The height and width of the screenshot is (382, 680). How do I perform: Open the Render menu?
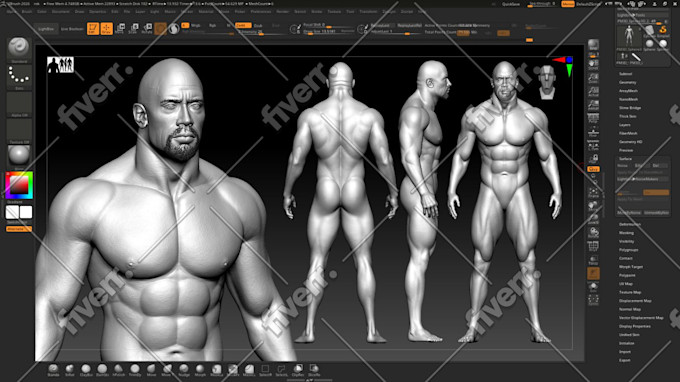tap(283, 11)
